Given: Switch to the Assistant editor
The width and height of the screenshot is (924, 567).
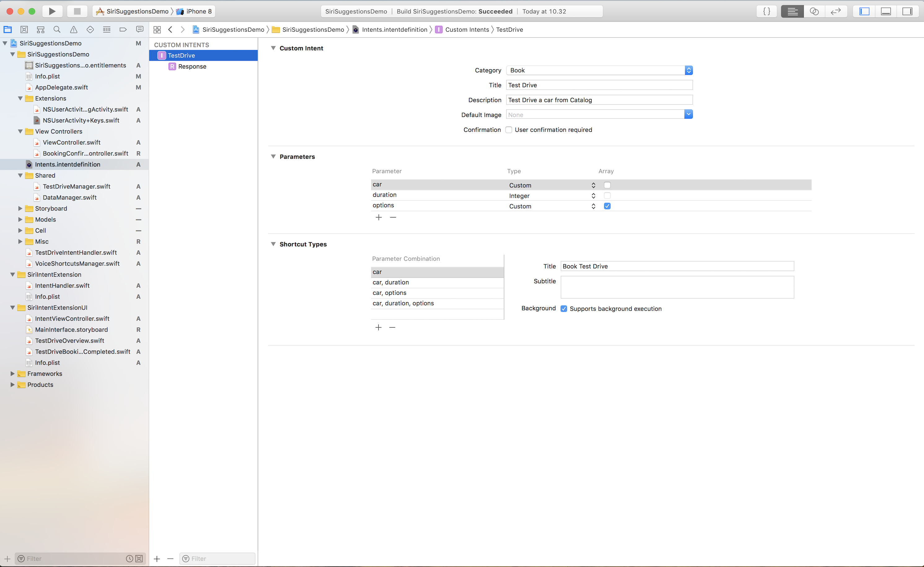Looking at the screenshot, I should click(814, 11).
